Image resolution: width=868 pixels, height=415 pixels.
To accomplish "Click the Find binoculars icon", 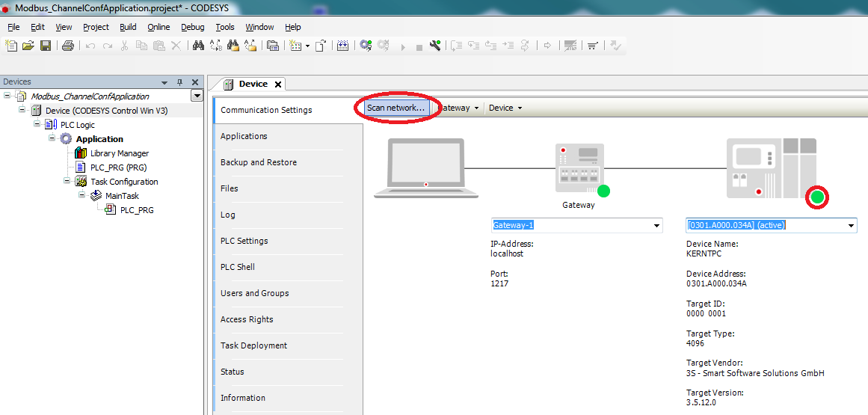I will click(x=198, y=46).
